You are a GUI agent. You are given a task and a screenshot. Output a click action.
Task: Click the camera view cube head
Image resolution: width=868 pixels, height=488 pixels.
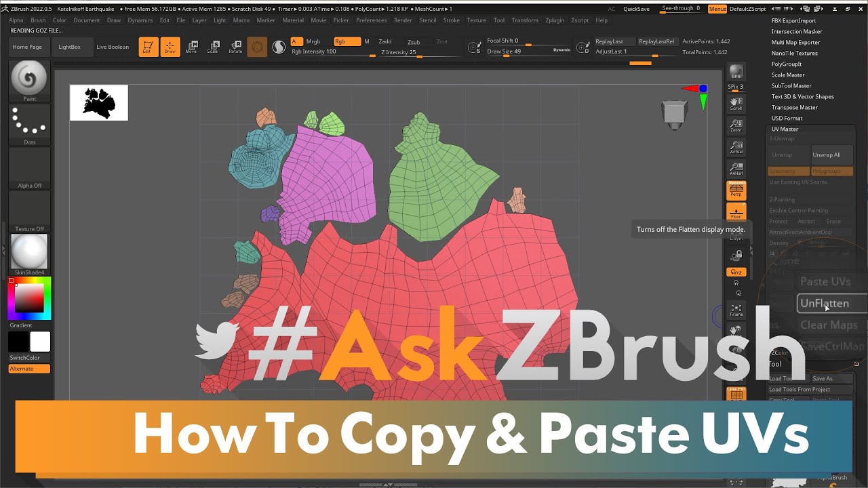(x=675, y=114)
